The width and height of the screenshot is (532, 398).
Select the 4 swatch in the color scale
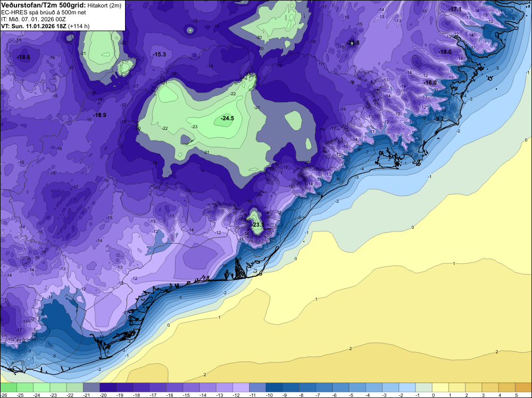click(x=507, y=387)
